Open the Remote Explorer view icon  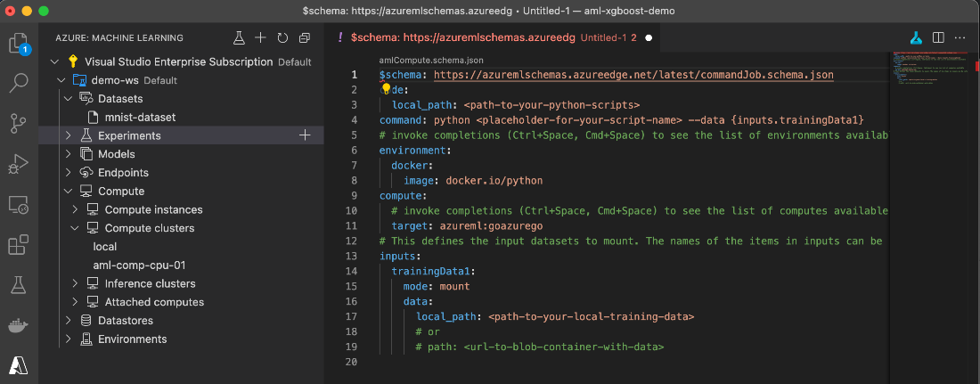(19, 205)
